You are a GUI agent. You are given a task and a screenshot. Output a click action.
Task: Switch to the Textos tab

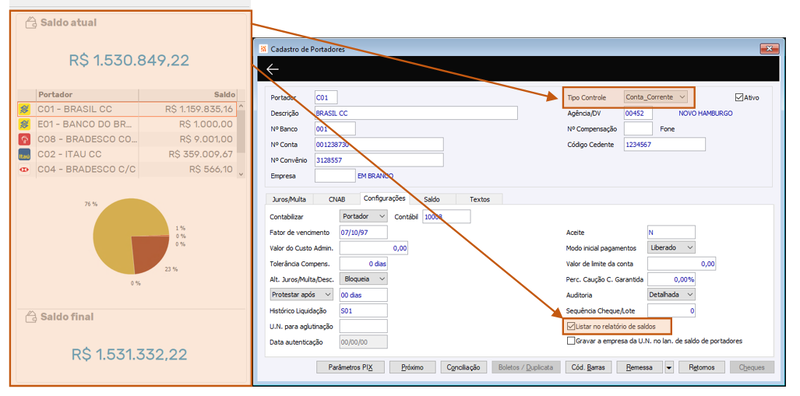click(x=479, y=200)
